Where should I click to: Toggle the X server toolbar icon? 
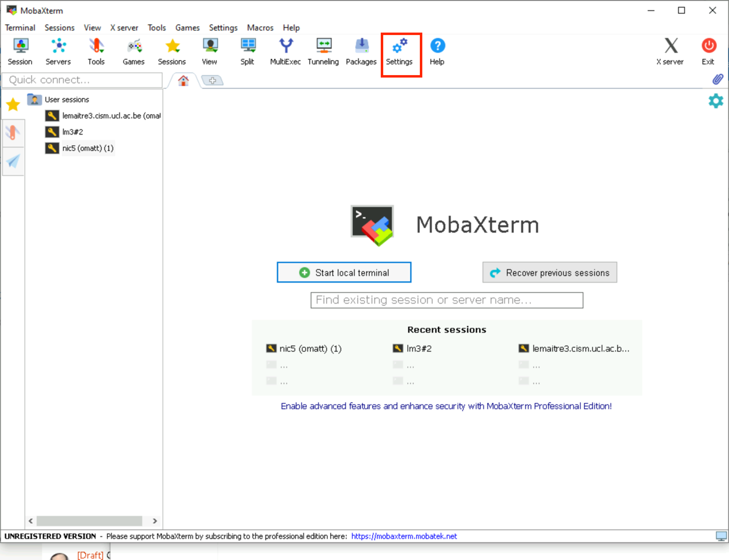click(x=671, y=52)
